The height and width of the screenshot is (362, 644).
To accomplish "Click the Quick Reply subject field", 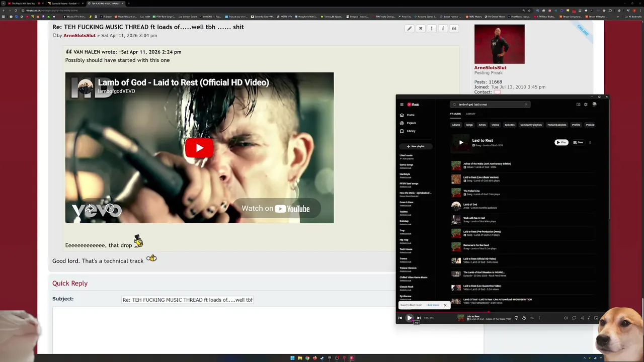I will [188, 300].
